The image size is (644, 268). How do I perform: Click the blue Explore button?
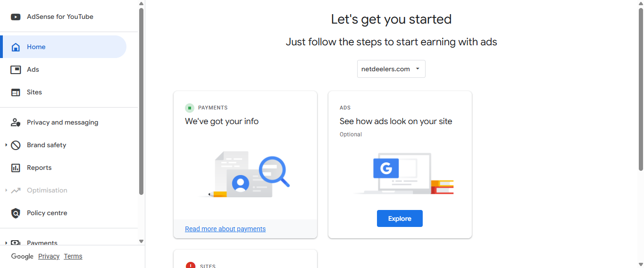point(400,218)
